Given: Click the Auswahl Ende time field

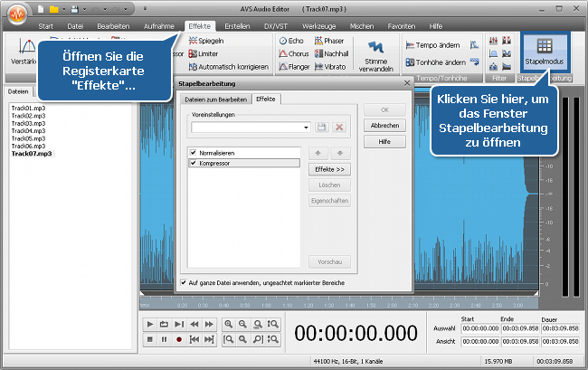Looking at the screenshot, I should [x=520, y=328].
